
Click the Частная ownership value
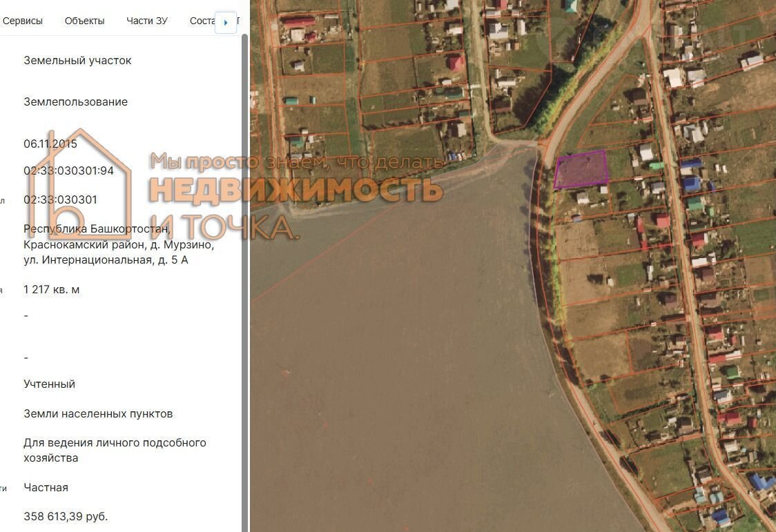46,487
